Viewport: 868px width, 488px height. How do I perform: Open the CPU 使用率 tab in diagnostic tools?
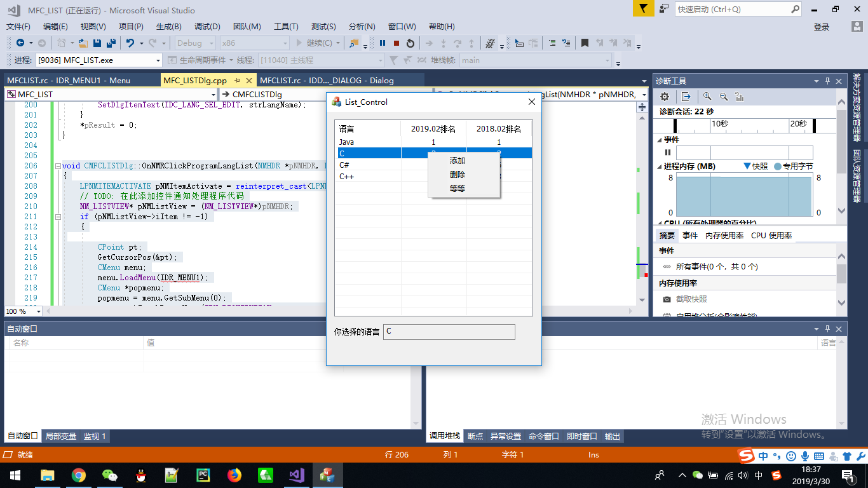(771, 235)
